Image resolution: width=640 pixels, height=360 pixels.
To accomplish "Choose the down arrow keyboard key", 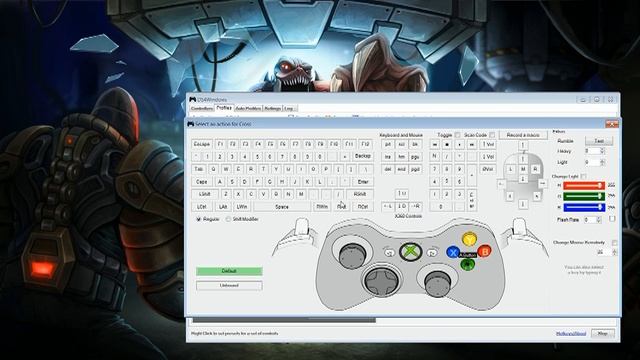I will point(402,207).
